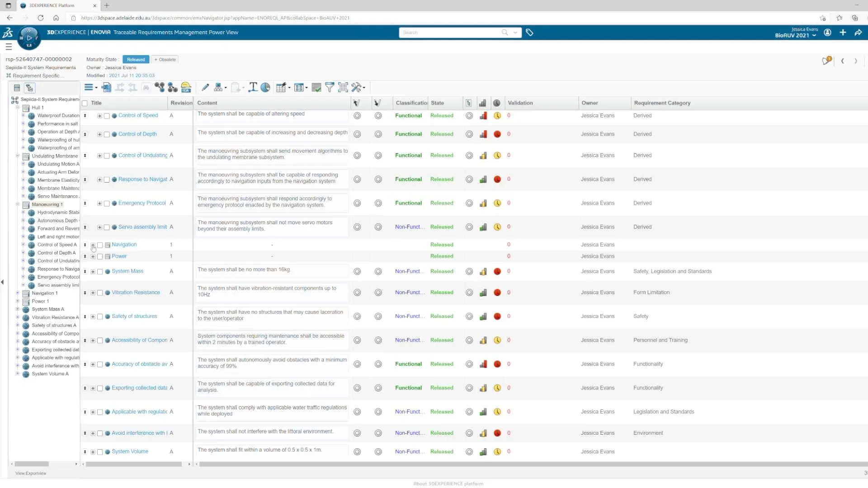
Task: Open the hamburger menu below the compass
Action: pos(9,47)
